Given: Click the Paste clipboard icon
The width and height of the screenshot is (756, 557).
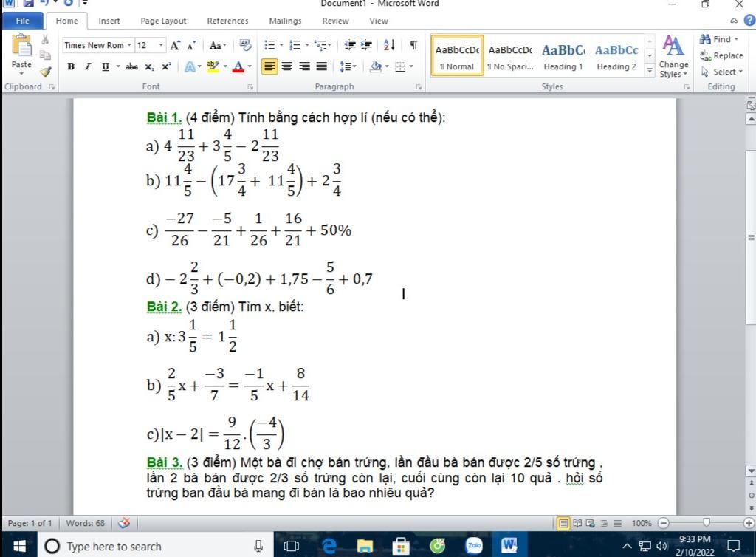Looking at the screenshot, I should [21, 45].
